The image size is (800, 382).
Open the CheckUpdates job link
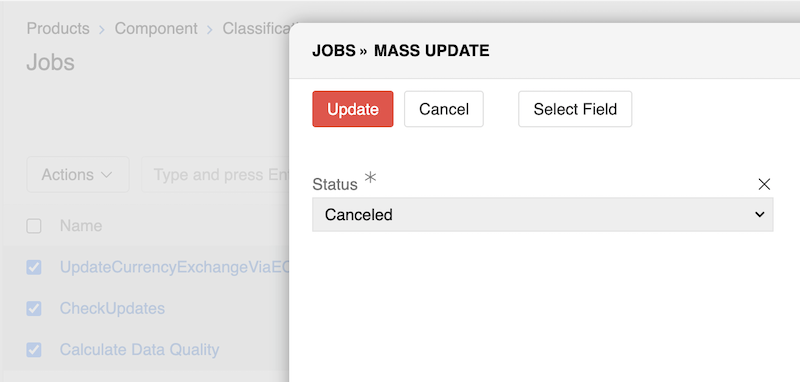112,308
